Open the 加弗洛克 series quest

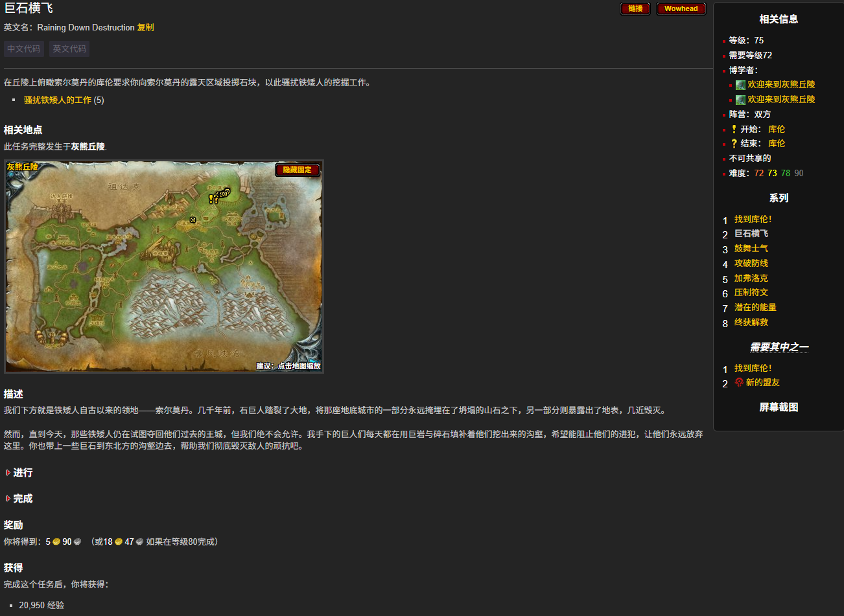click(751, 278)
